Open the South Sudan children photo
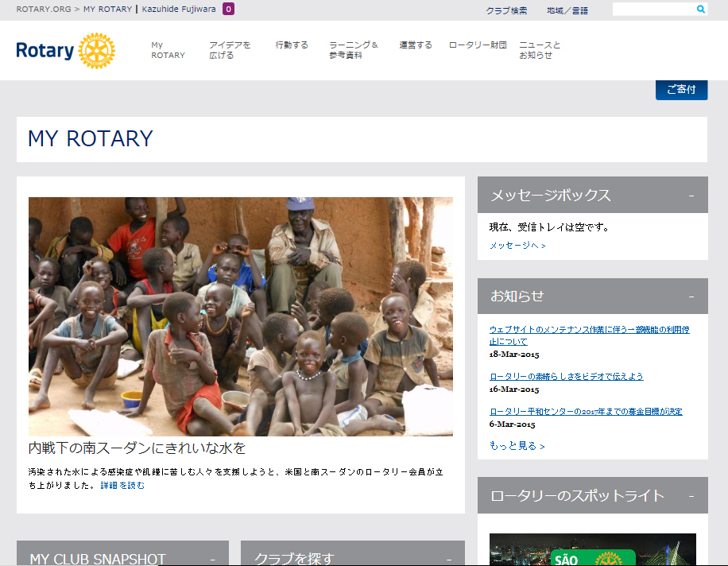728x566 pixels. (x=241, y=316)
